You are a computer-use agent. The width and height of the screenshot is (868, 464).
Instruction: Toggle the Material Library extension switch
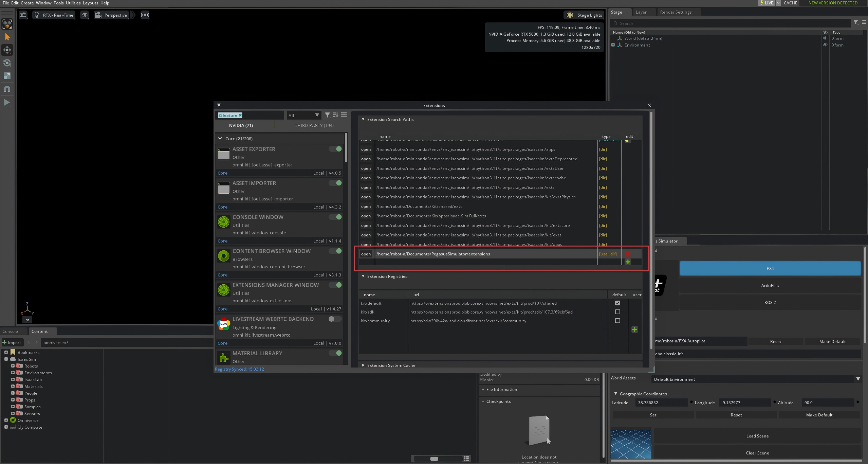pyautogui.click(x=335, y=353)
